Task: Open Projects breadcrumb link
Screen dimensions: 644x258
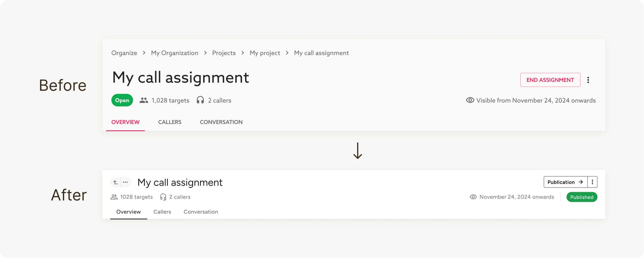Action: (x=224, y=53)
